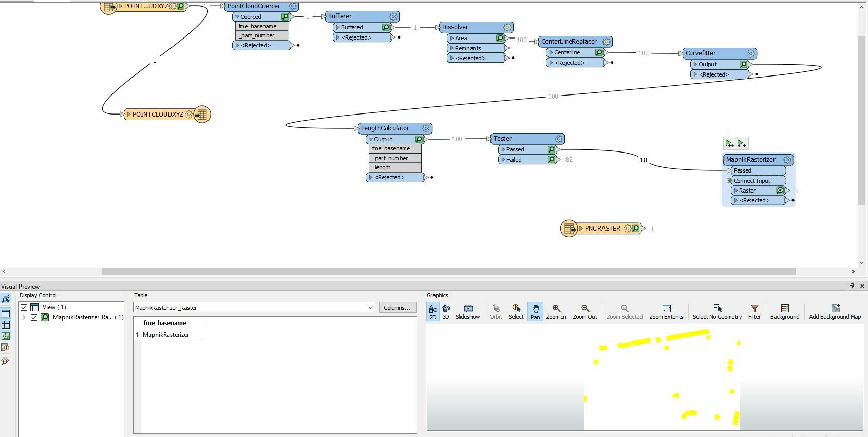This screenshot has width=868, height=437.
Task: Click the canvas horizontal scrollbar thumb
Action: [448, 271]
